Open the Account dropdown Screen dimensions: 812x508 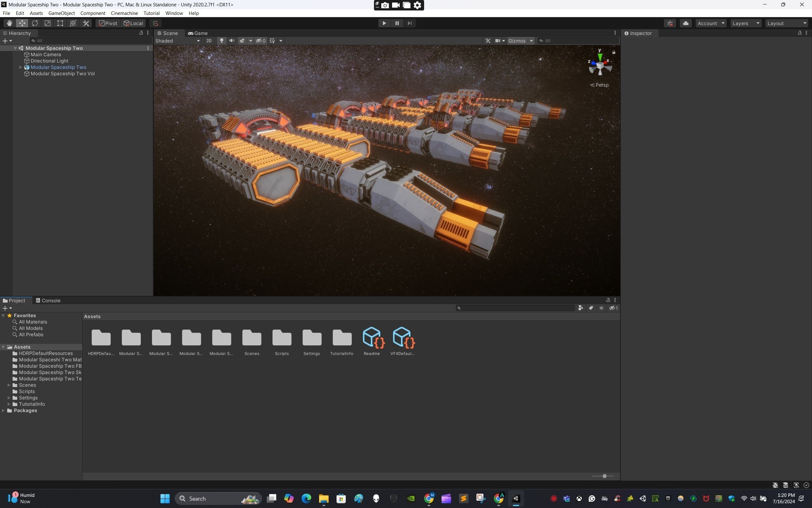pos(711,23)
